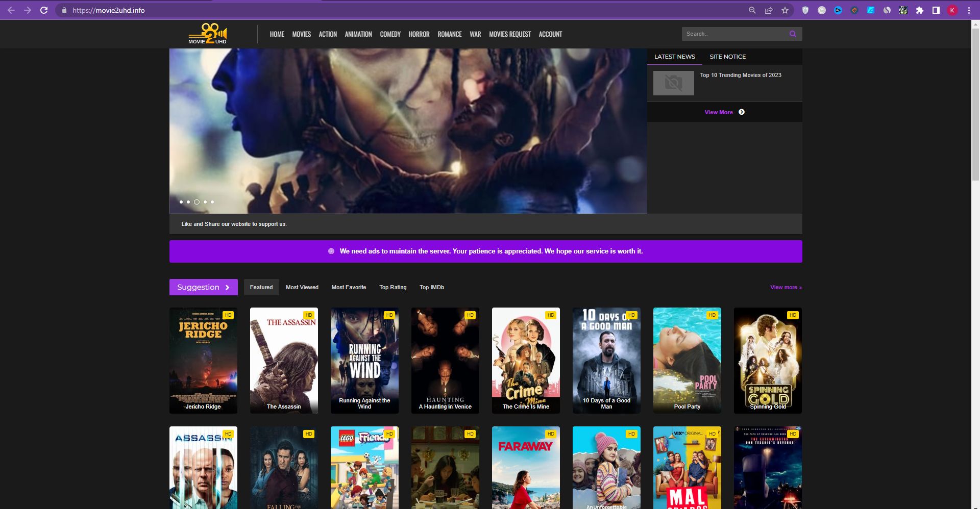
Task: Select the third active slider dot
Action: pyautogui.click(x=197, y=202)
